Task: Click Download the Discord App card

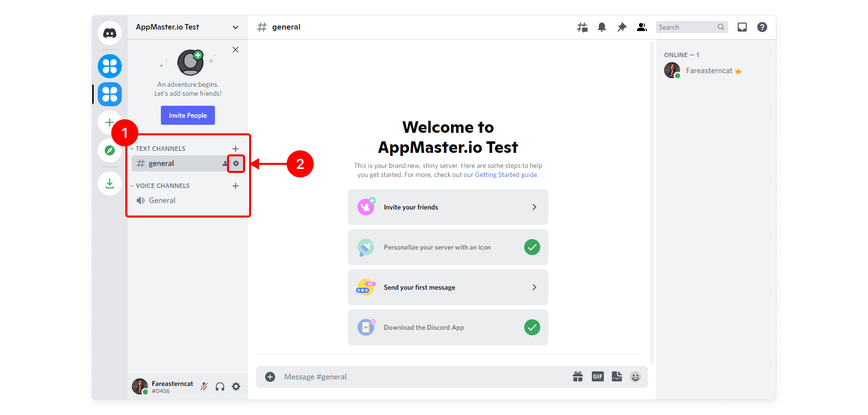Action: click(448, 327)
